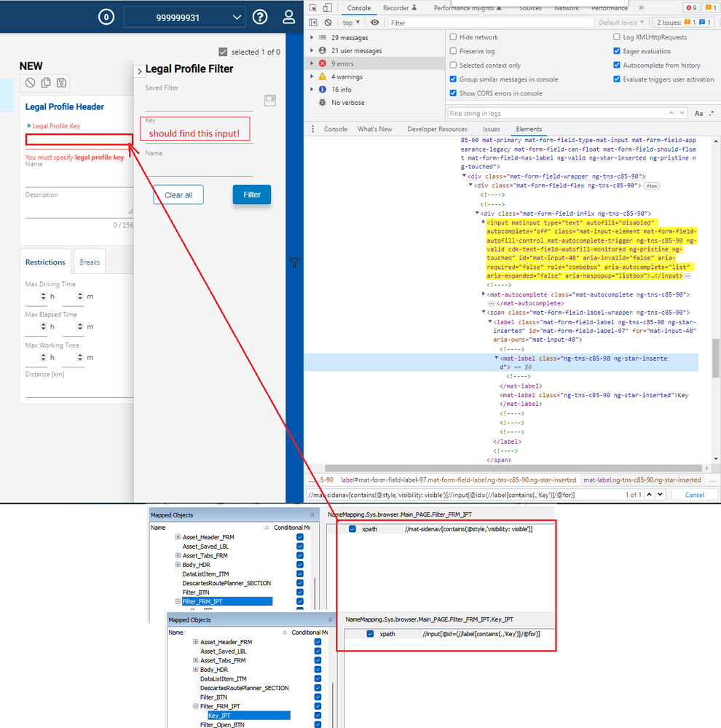Screen dimensions: 721x728
Task: Disable Group similar messages in console
Action: [453, 79]
